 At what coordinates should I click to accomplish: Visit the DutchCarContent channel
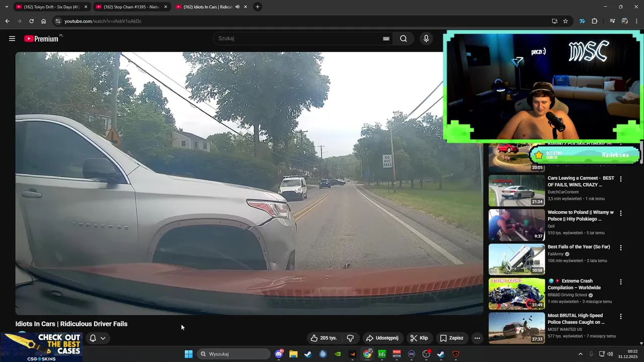tap(563, 192)
